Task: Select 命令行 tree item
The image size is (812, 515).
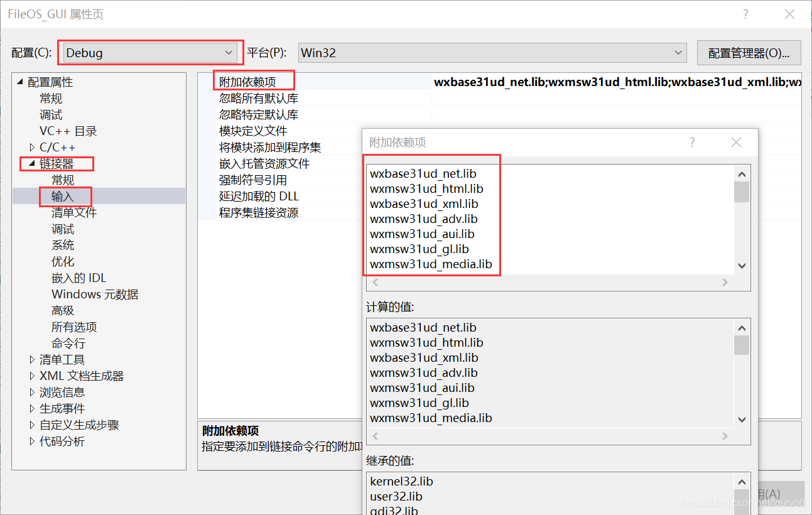Action: coord(68,344)
